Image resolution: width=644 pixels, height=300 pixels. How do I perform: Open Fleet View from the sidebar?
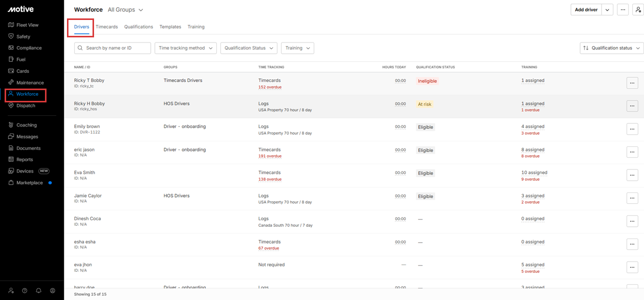pos(27,25)
